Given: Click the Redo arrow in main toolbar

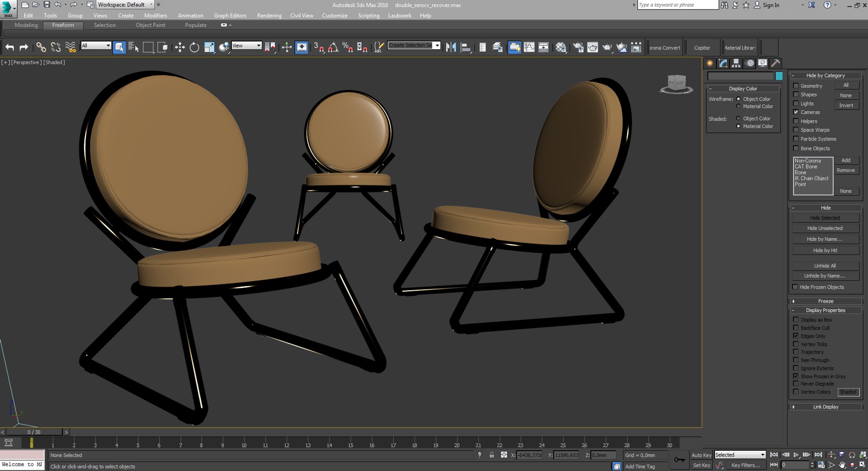Looking at the screenshot, I should (24, 47).
